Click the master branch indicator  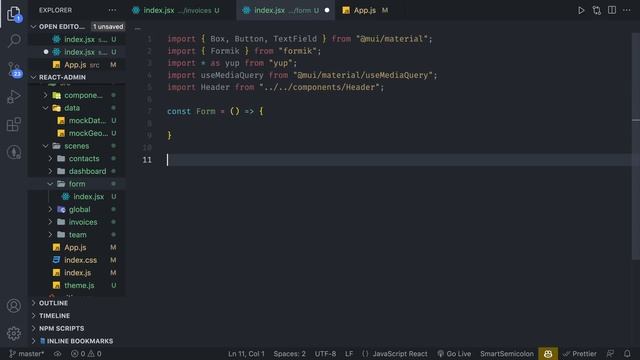[27, 353]
